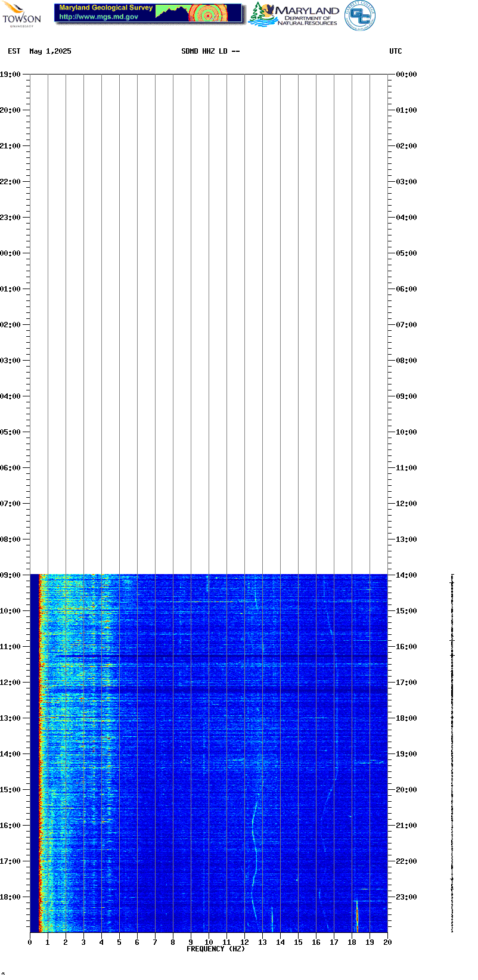Viewport: 478px width, 980px height.
Task: Click the May 1,2025 date label
Action: point(50,51)
